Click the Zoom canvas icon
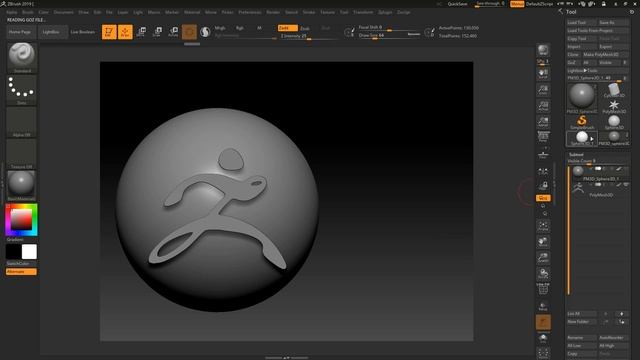Screen dimensions: 640x360 point(543,89)
